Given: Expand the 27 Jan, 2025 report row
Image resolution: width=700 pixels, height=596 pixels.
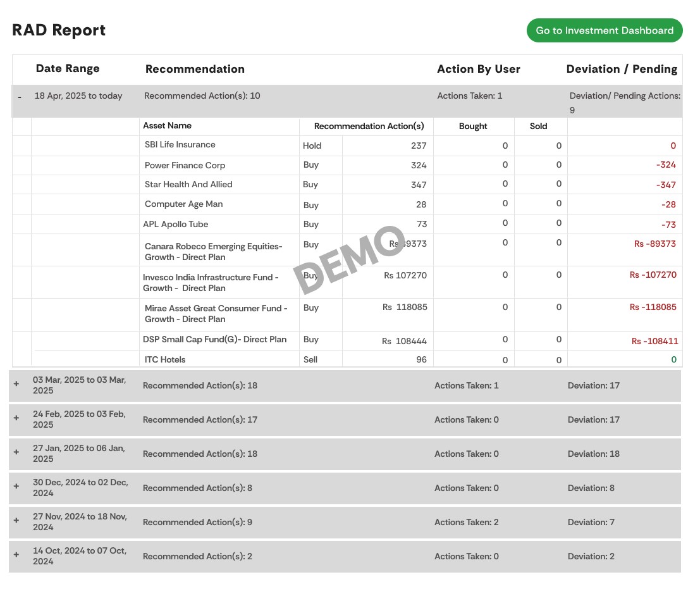Looking at the screenshot, I should (16, 452).
